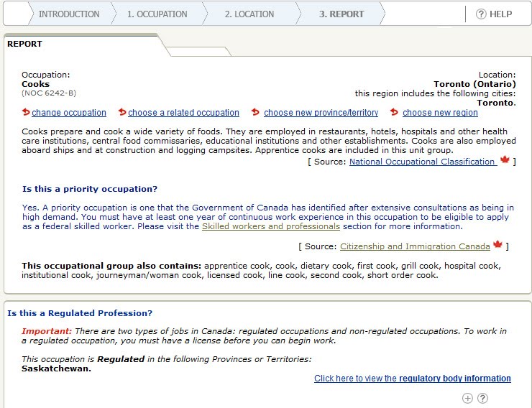Click the heading Is this a priority occupation?
The width and height of the screenshot is (532, 408).
90,189
